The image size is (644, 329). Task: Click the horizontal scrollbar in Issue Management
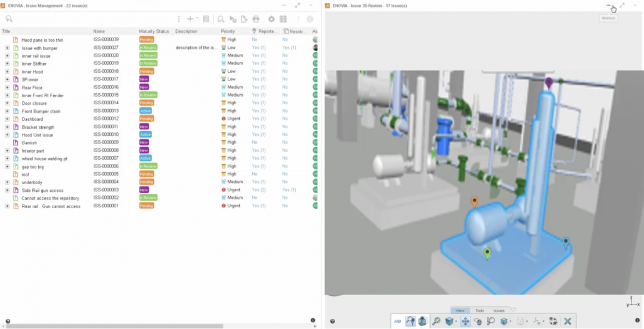coord(114,326)
